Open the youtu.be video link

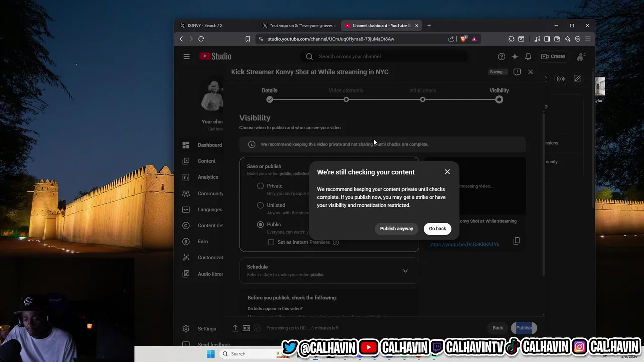coord(464,245)
